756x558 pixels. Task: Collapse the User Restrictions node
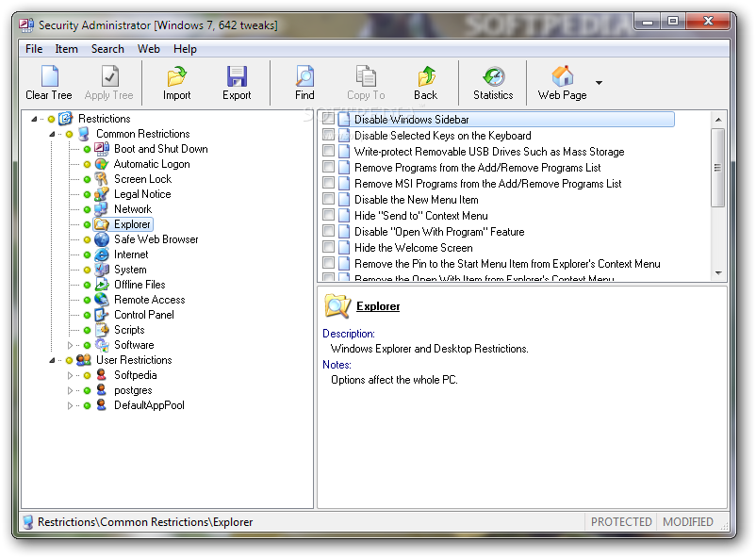pos(52,360)
